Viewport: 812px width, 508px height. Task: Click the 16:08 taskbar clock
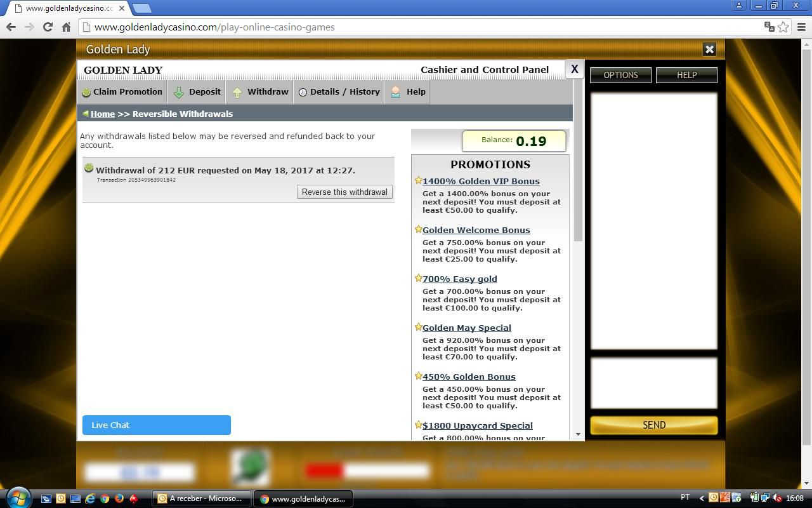pos(795,498)
